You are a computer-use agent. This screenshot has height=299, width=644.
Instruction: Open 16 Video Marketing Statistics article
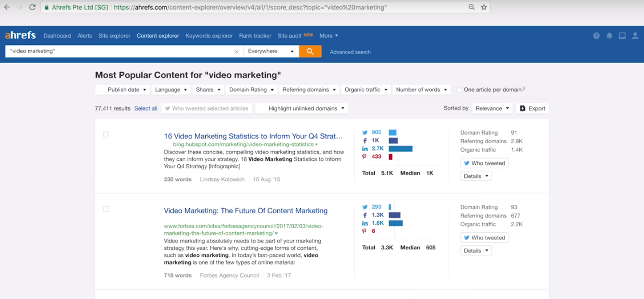point(254,136)
